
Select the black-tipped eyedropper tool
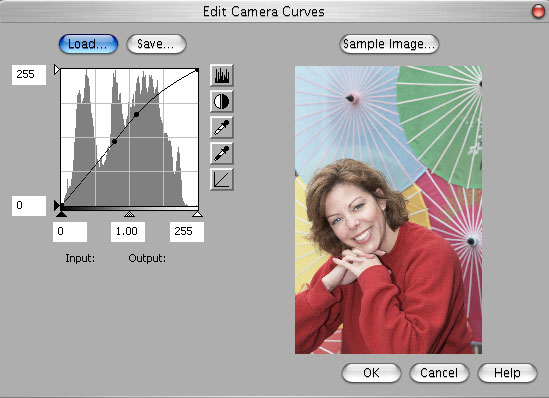click(x=222, y=153)
